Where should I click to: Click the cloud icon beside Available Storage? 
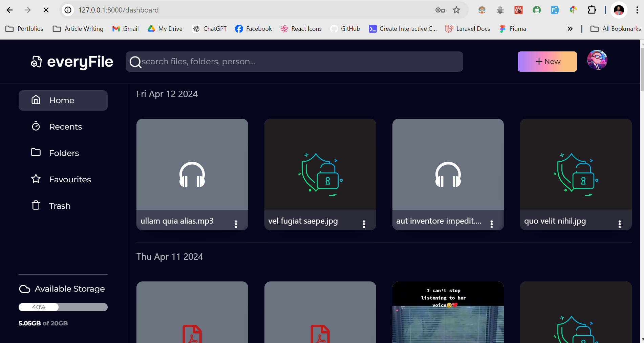click(25, 289)
